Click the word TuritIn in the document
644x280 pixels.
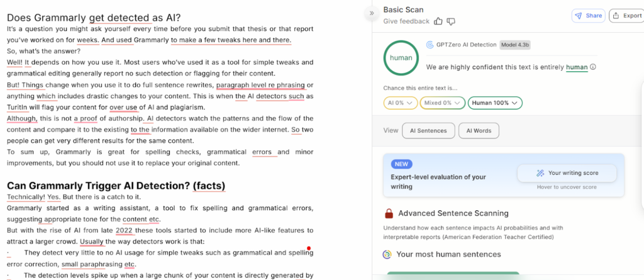(x=17, y=108)
